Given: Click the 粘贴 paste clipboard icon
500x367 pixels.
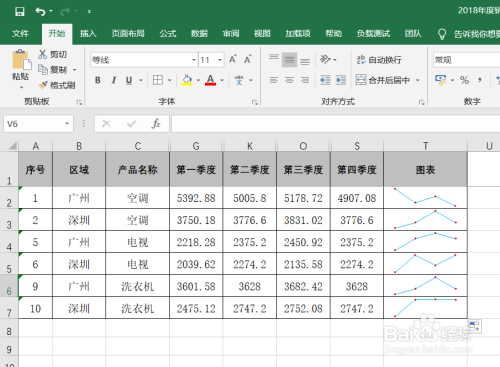Looking at the screenshot, I should point(21,60).
